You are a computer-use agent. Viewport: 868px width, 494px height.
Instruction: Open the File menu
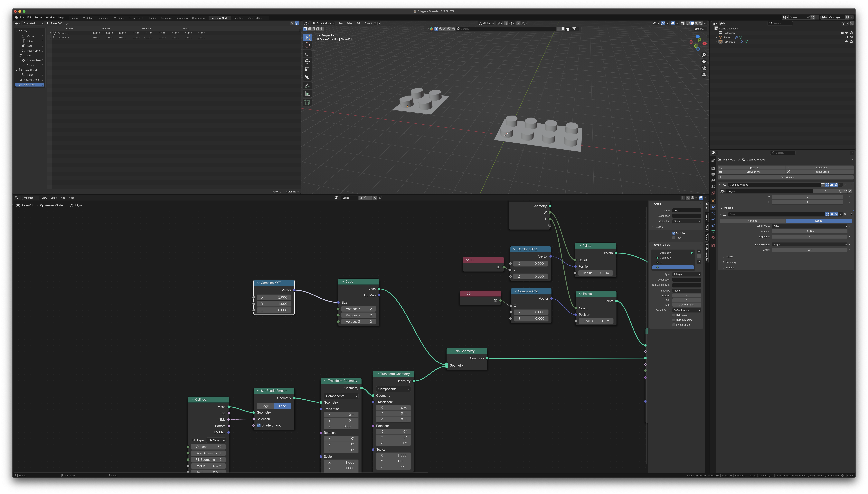(x=22, y=17)
